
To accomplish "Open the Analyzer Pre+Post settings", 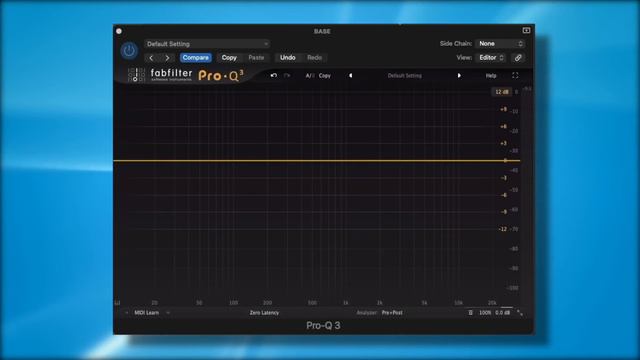I will click(x=392, y=313).
